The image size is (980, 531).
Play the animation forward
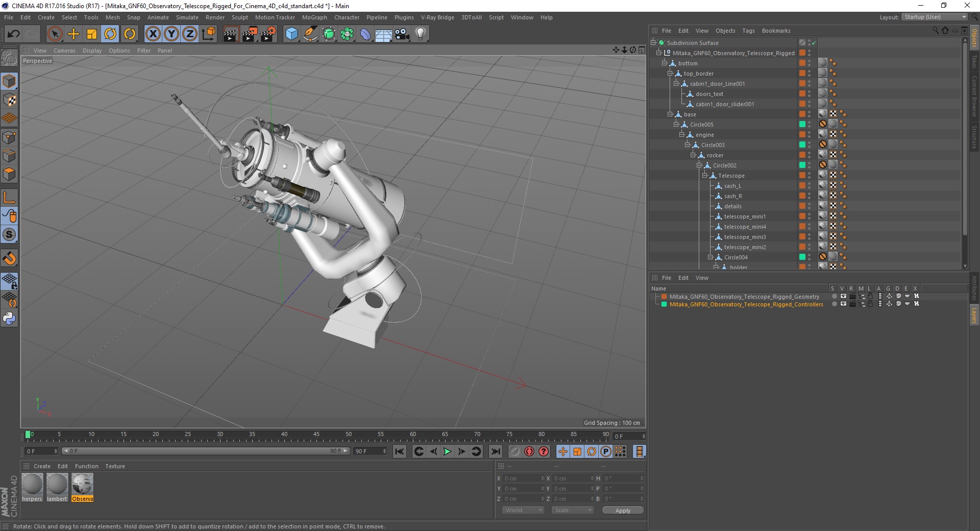(x=447, y=451)
